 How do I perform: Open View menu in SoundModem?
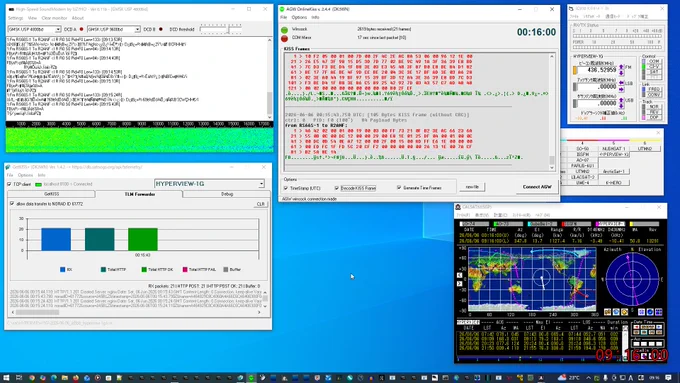33,18
